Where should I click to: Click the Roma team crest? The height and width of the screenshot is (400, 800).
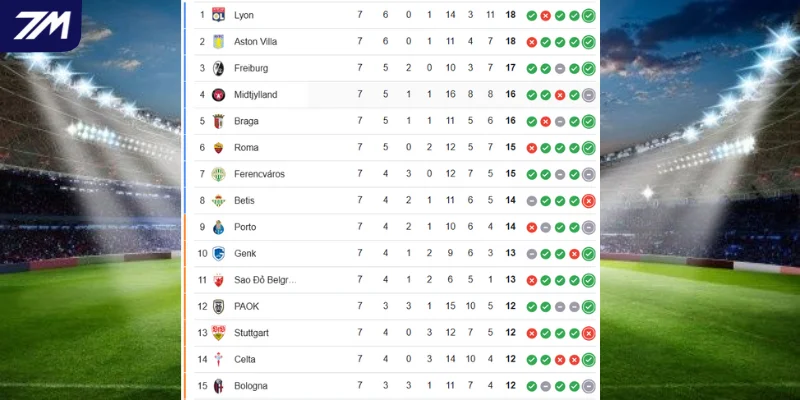tap(218, 148)
